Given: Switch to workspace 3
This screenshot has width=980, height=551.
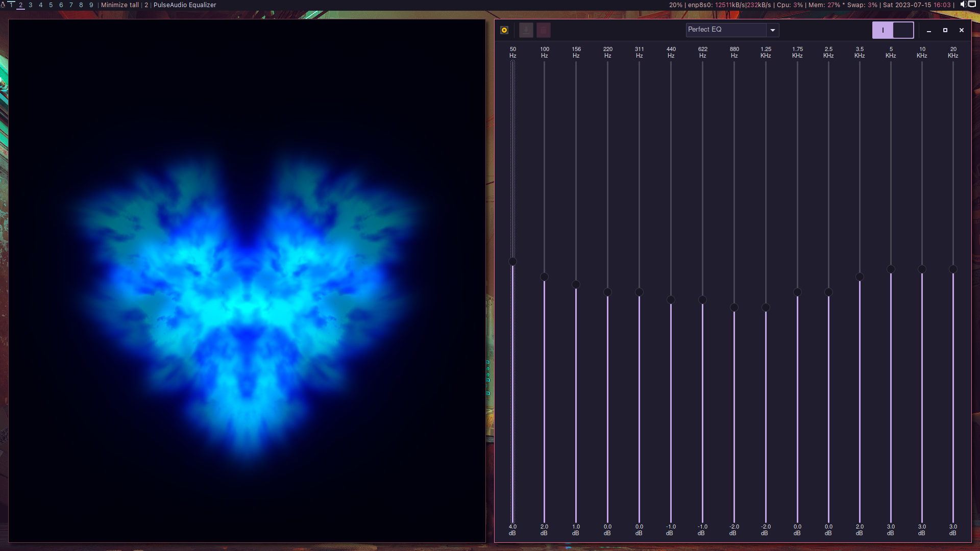Looking at the screenshot, I should (31, 5).
